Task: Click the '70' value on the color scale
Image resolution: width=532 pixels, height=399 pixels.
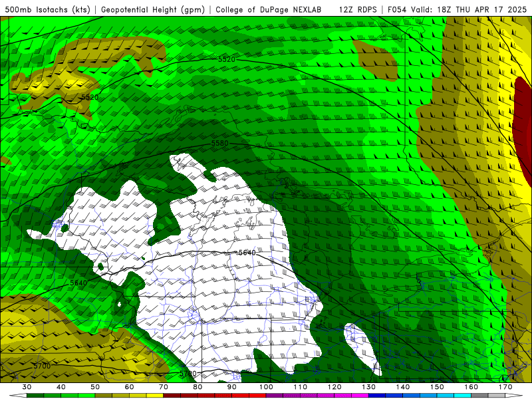Action: point(164,387)
